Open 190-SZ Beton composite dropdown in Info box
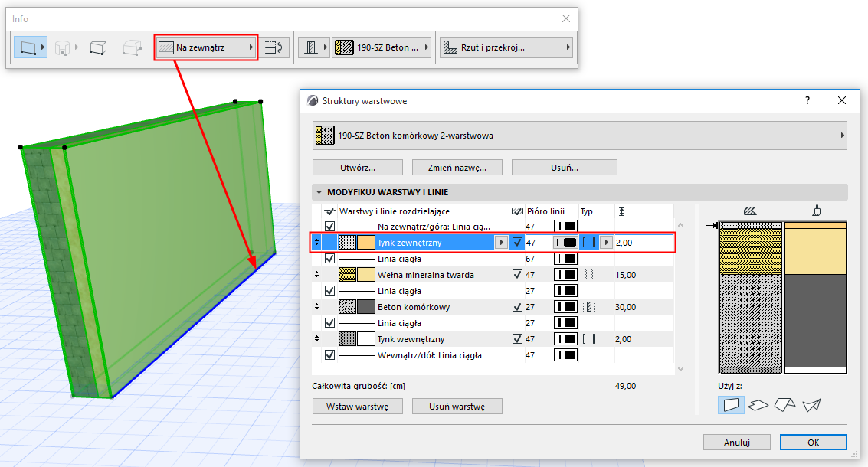The image size is (868, 467). tap(382, 47)
